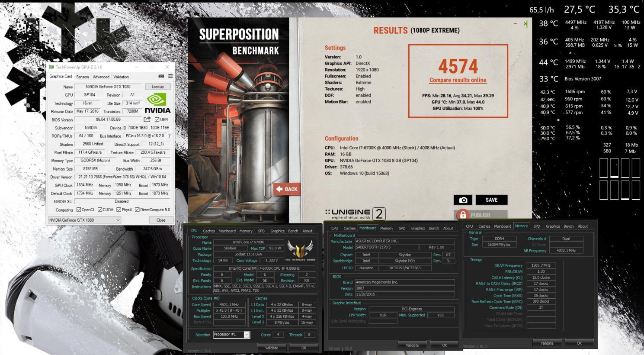
Task: Click OK in CPU-Z Memory window
Action: click(580, 343)
